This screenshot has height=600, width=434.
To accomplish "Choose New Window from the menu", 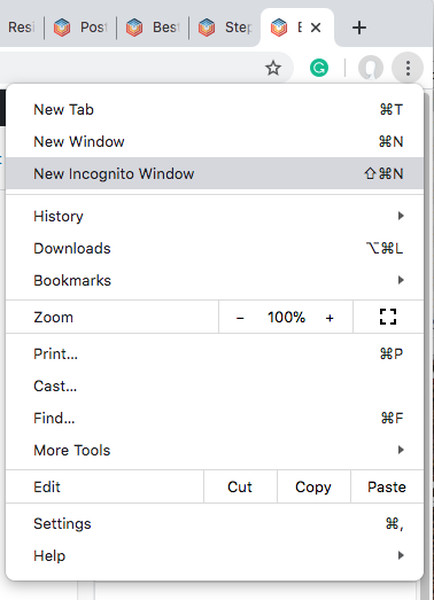I will point(215,142).
